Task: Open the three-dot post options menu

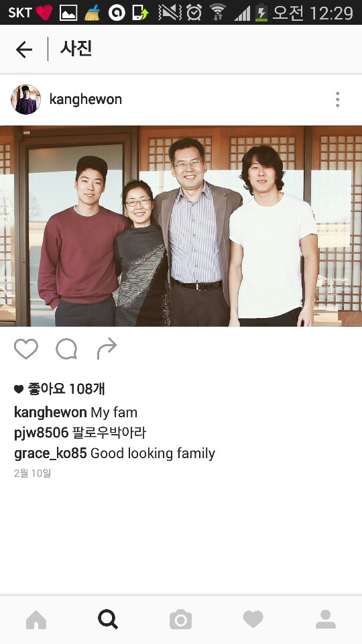Action: (x=337, y=99)
